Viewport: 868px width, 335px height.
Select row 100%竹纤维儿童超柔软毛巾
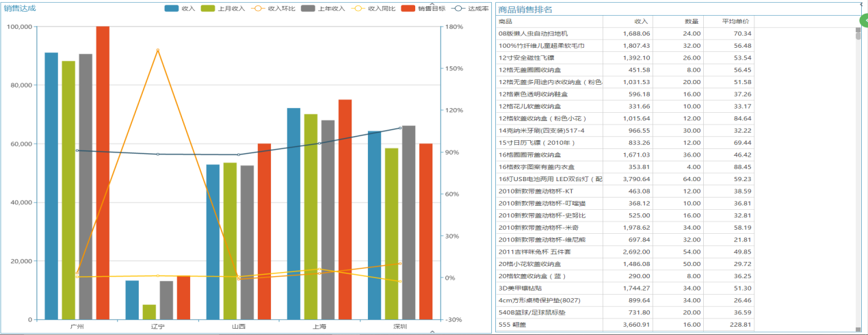tap(625, 46)
